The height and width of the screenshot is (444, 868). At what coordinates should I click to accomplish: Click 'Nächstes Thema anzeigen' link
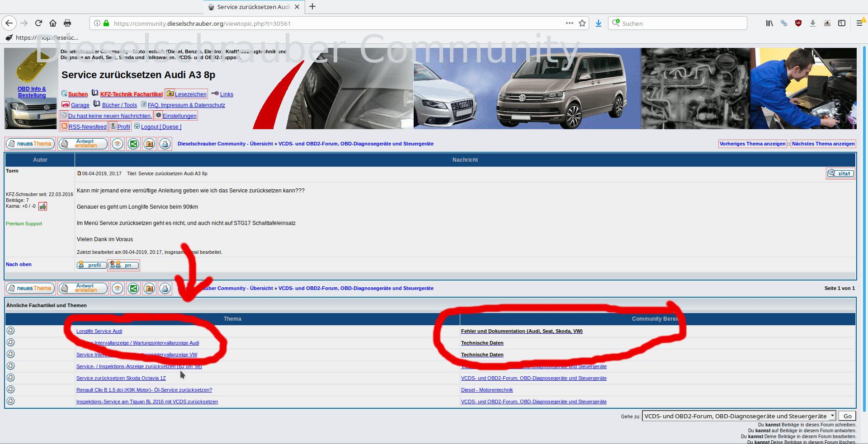(823, 144)
